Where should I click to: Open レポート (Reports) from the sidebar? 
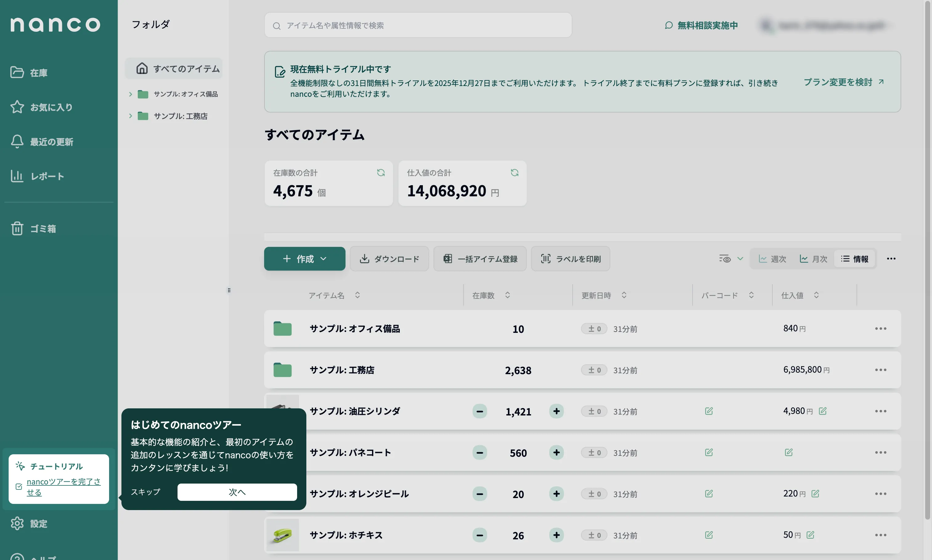coord(47,176)
